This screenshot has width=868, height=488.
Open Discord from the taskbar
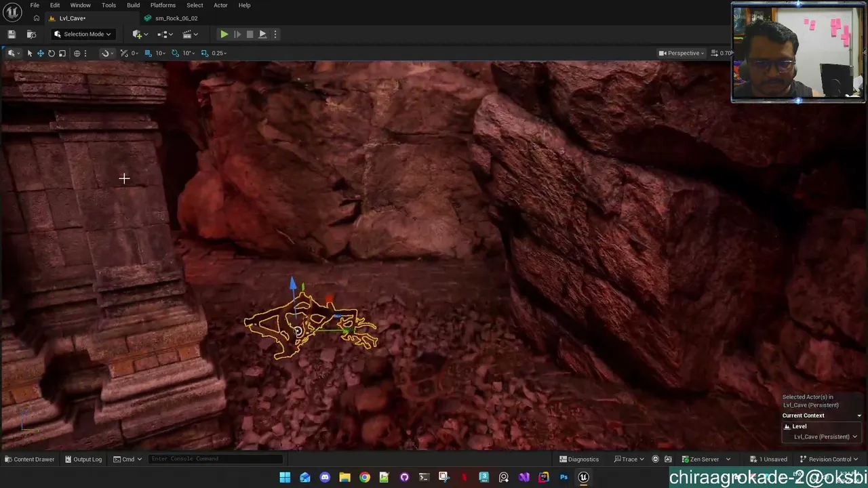325,477
